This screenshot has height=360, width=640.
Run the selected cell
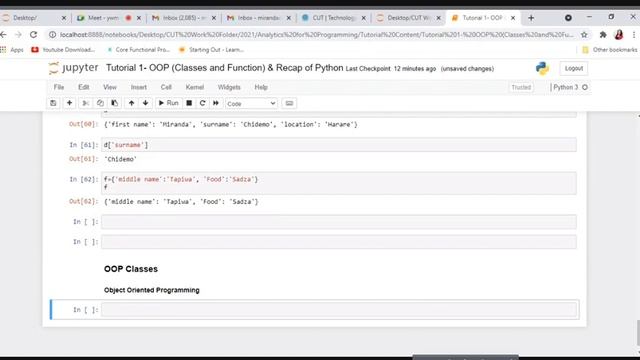point(168,103)
